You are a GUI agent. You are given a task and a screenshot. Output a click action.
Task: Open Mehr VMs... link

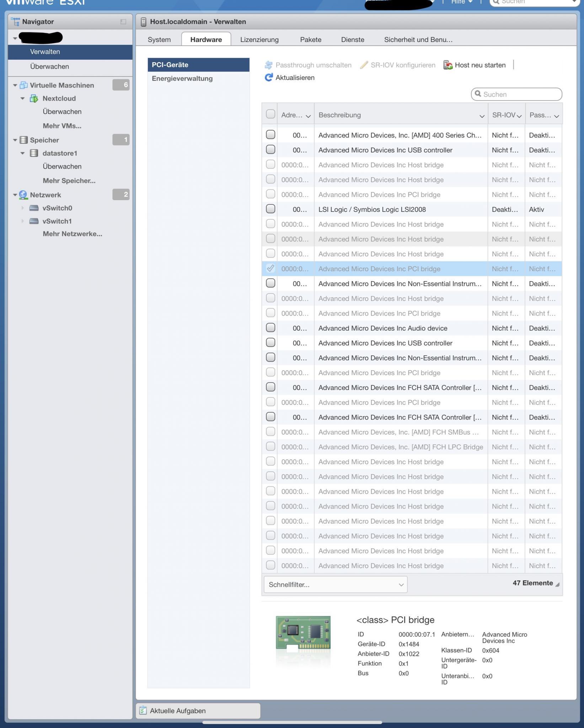[x=62, y=126]
